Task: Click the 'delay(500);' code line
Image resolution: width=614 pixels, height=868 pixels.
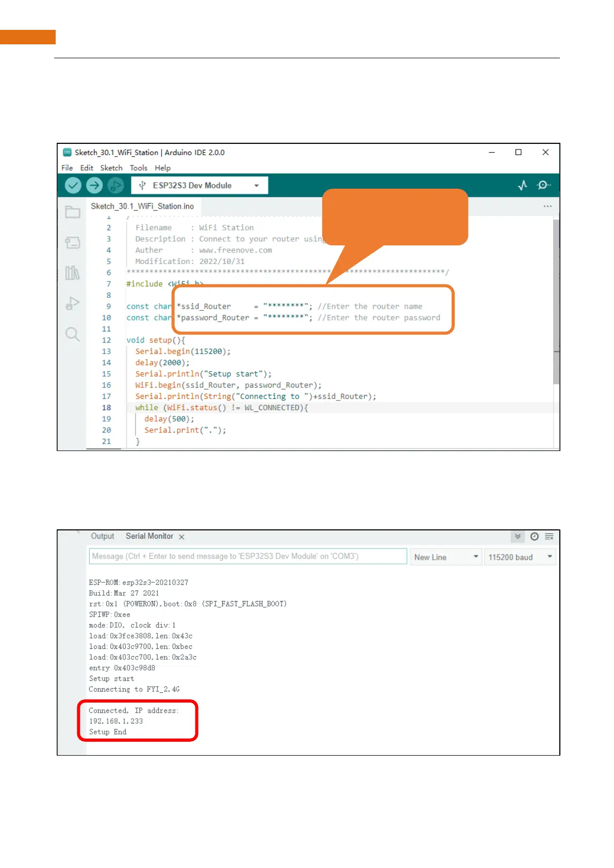Action: pyautogui.click(x=169, y=419)
